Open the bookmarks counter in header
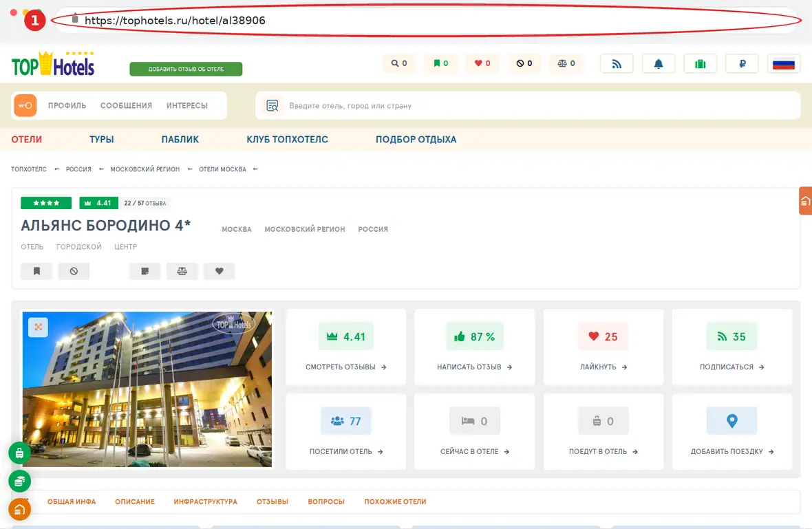 [x=440, y=63]
